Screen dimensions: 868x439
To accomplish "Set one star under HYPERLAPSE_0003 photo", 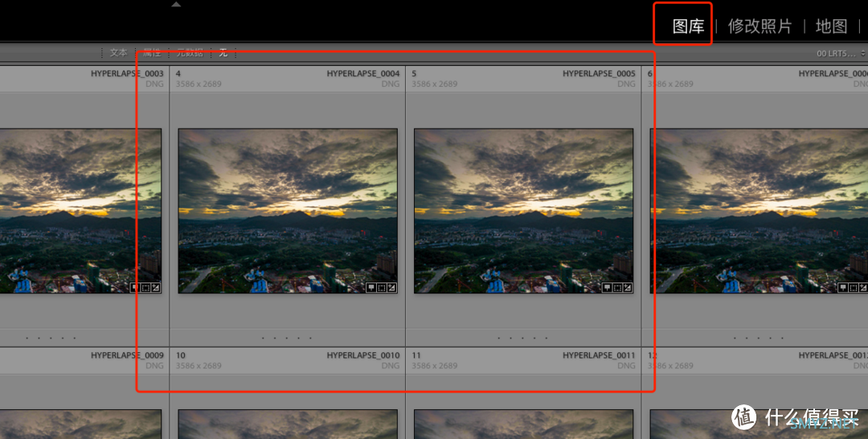I will click(x=27, y=338).
